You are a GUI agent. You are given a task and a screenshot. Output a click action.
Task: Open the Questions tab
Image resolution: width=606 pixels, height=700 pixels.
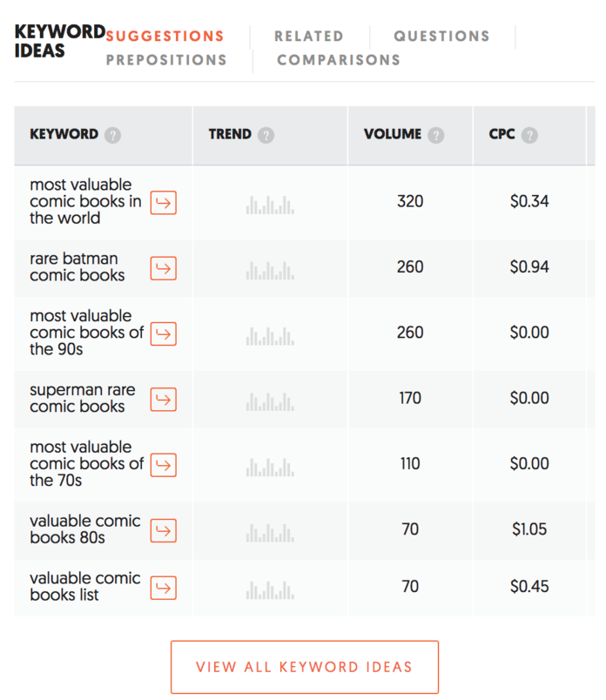(441, 37)
